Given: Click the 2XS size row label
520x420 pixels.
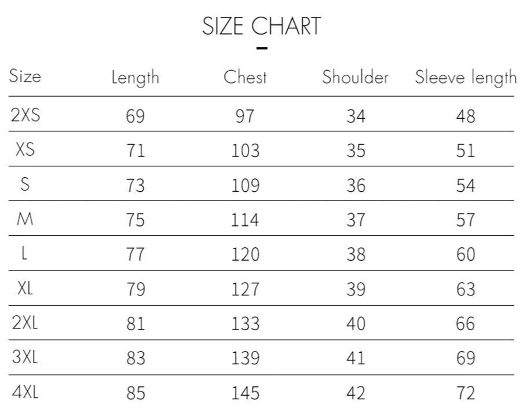Looking at the screenshot, I should (x=25, y=115).
